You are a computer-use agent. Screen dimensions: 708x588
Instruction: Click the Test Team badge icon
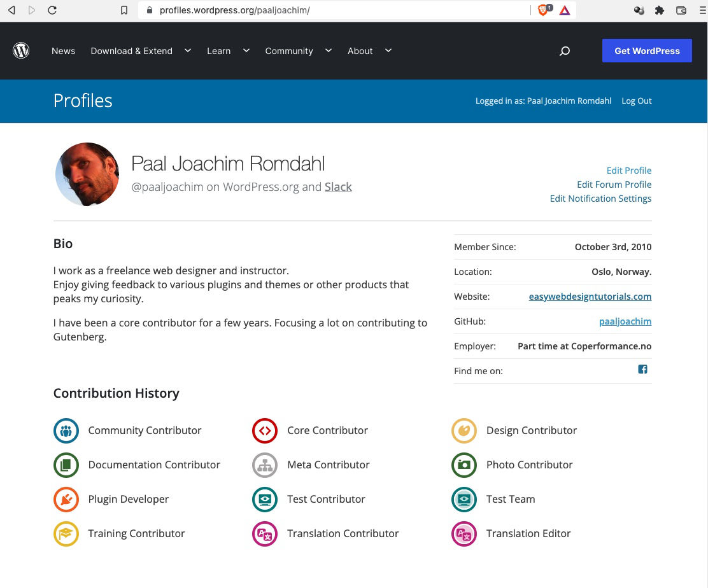pyautogui.click(x=464, y=499)
